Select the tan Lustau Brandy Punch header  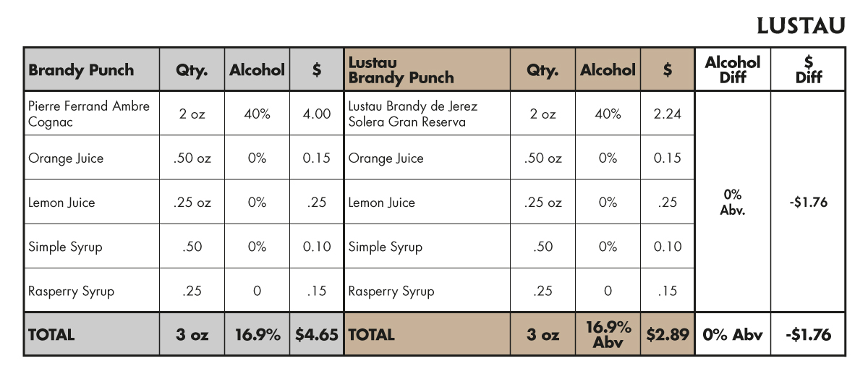click(x=401, y=70)
